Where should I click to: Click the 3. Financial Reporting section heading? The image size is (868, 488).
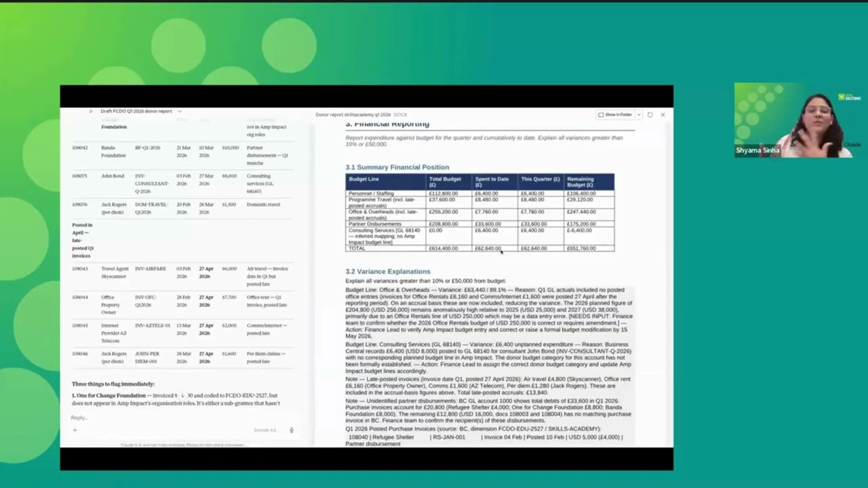[387, 124]
